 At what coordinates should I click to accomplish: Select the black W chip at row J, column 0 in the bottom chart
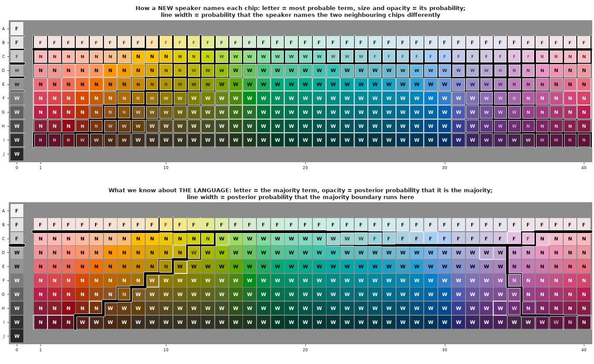[17, 336]
